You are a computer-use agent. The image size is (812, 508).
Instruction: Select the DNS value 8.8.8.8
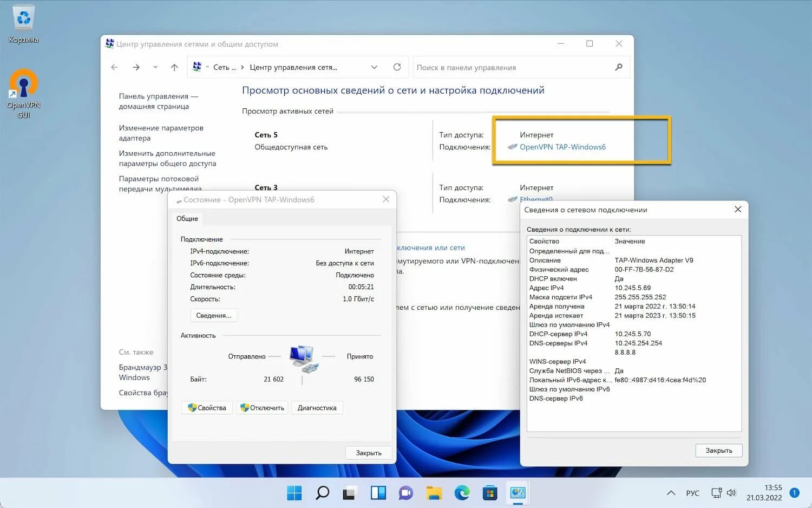[x=625, y=352]
